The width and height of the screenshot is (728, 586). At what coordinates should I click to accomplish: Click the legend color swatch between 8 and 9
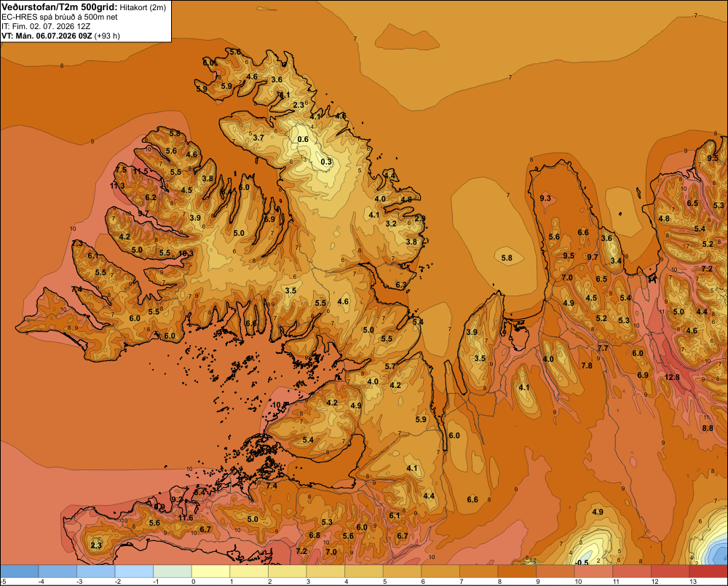(517, 571)
